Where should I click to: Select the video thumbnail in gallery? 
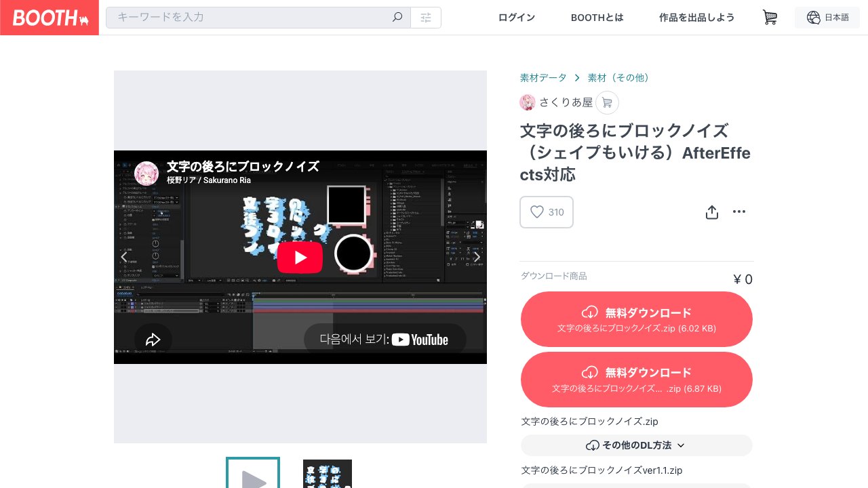(x=253, y=473)
